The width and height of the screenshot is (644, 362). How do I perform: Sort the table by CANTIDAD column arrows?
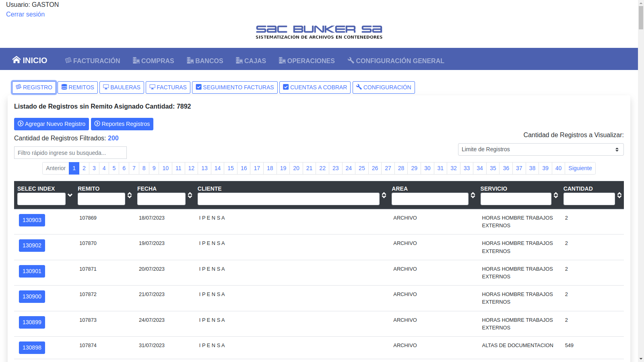[x=619, y=195]
